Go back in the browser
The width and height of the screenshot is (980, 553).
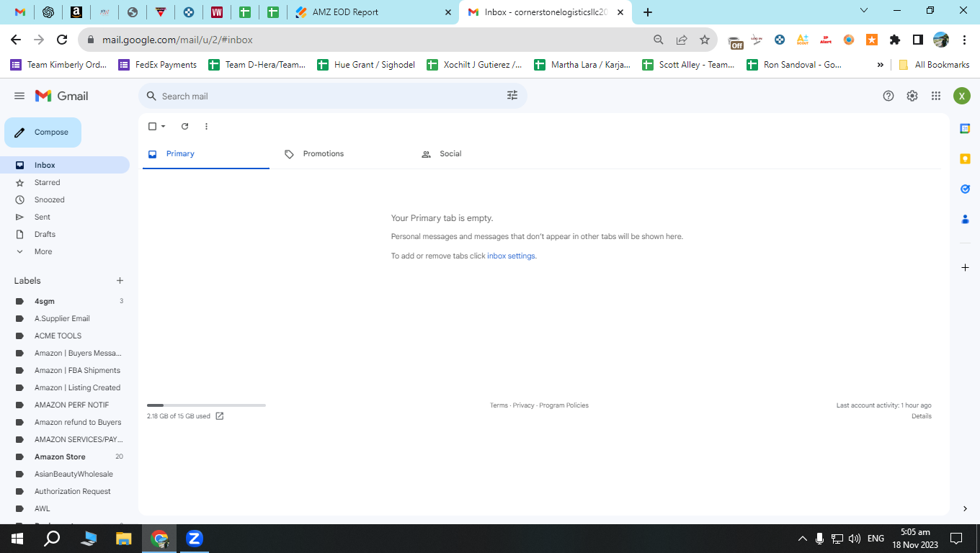[x=16, y=40]
